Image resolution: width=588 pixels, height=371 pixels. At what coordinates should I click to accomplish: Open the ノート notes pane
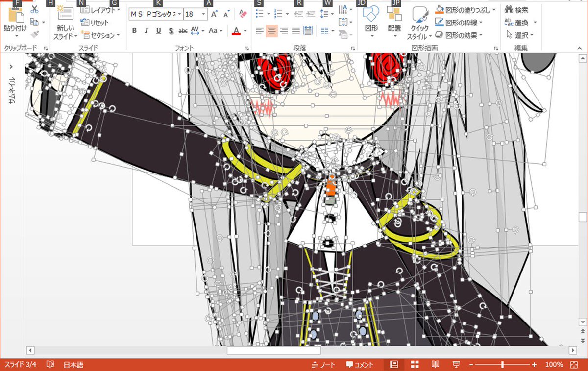point(324,365)
